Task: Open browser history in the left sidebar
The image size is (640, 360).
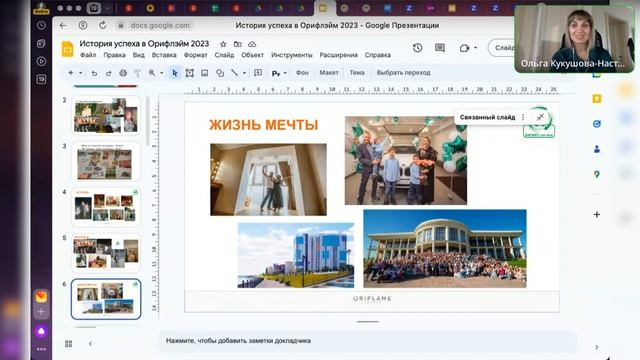Action: tap(41, 25)
